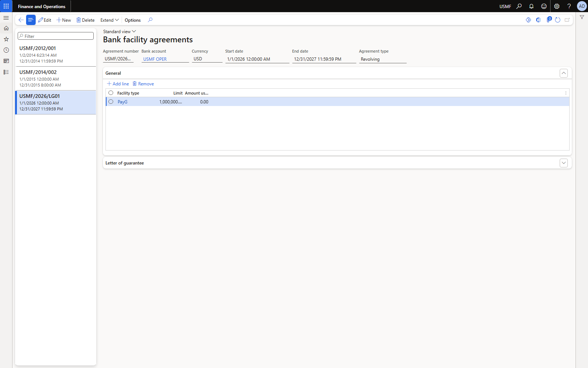588x368 pixels.
Task: Open the Standard view dropdown
Action: (119, 32)
